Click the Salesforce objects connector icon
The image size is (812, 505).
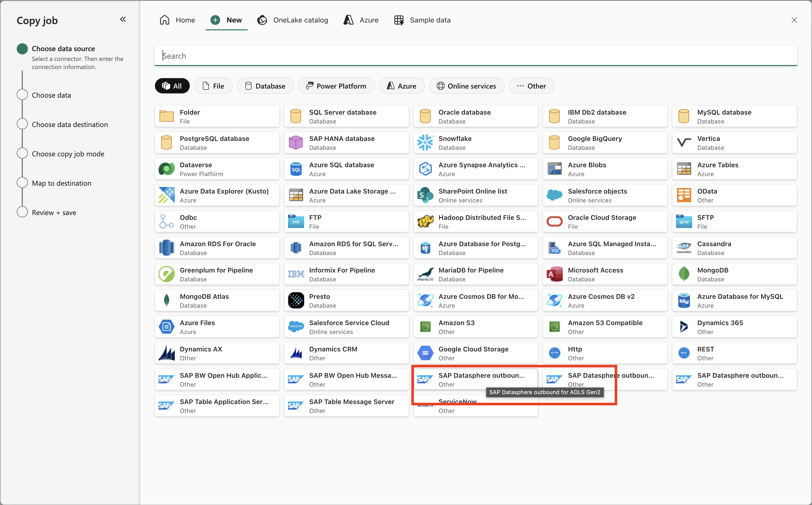coord(555,195)
